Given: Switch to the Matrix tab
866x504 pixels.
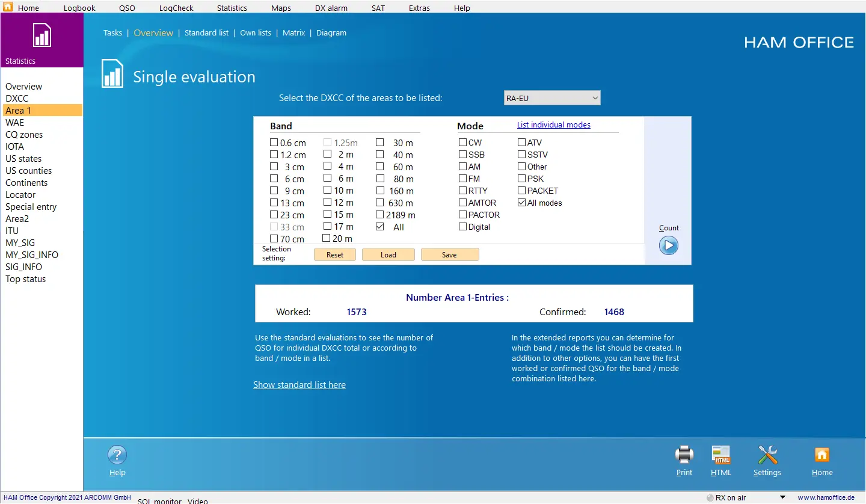Looking at the screenshot, I should [294, 32].
